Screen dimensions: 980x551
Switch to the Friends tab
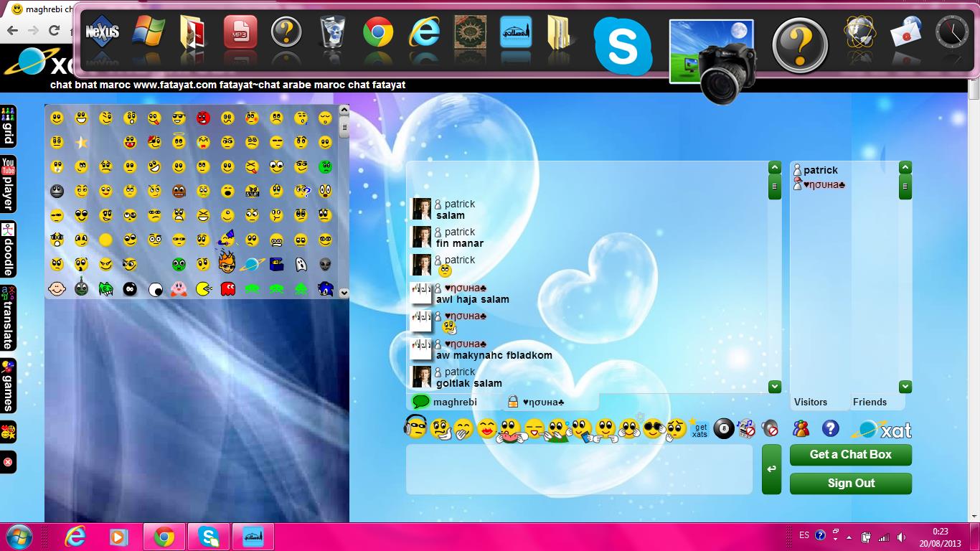tap(870, 402)
